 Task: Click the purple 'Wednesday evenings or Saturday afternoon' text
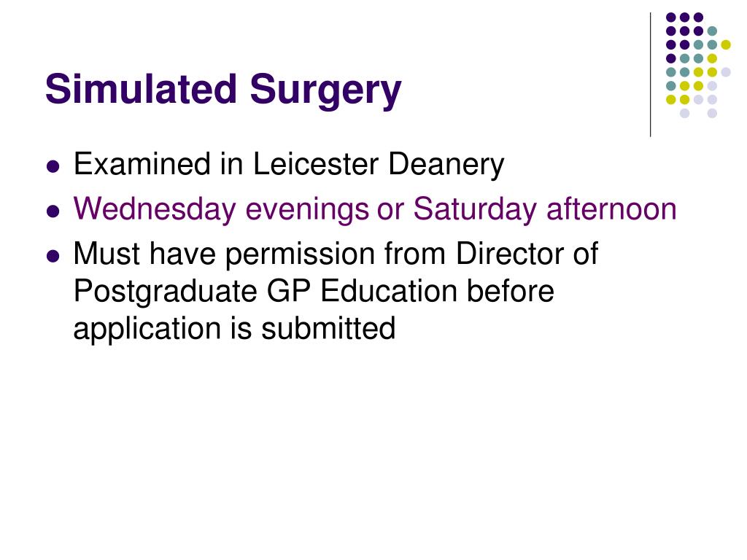pyautogui.click(x=375, y=209)
